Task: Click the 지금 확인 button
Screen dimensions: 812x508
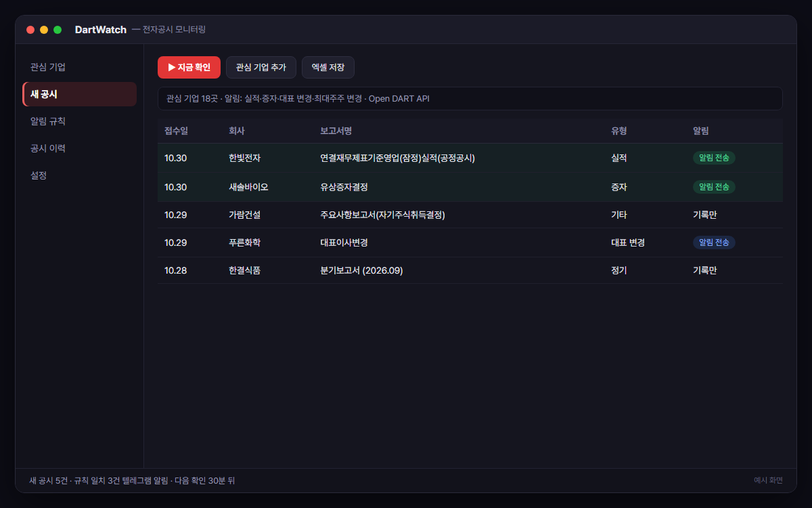Action: point(189,68)
